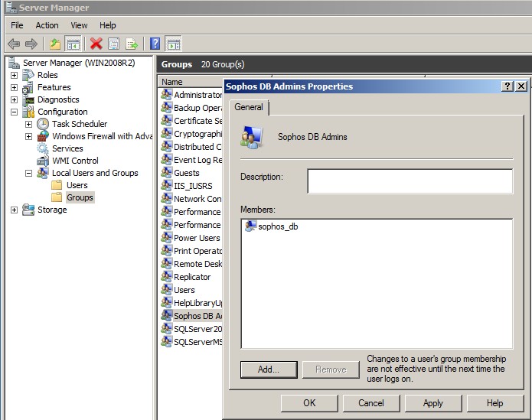Expand the Storage tree node
The width and height of the screenshot is (532, 420).
pyautogui.click(x=14, y=210)
